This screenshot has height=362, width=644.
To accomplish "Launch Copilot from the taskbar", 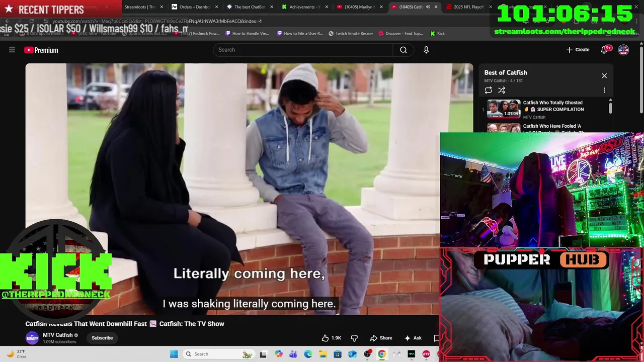I will tap(279, 354).
